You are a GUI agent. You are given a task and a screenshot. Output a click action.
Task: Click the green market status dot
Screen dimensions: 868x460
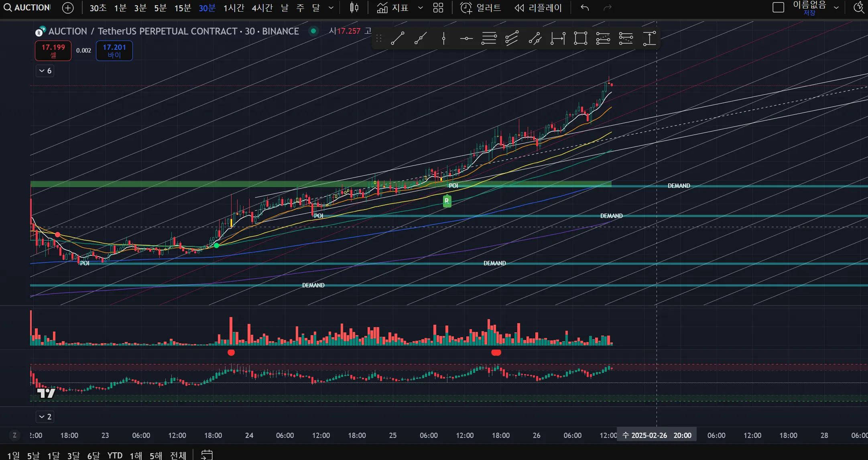[313, 31]
